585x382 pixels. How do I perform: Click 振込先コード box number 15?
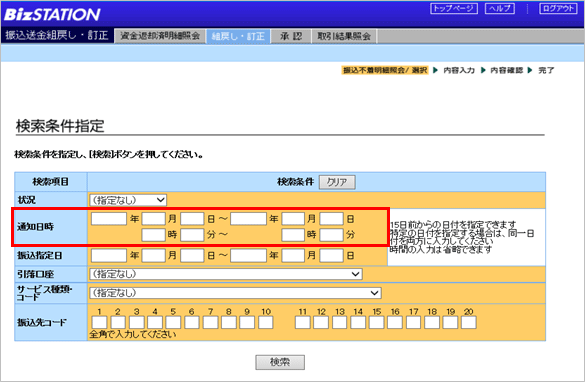pos(376,322)
